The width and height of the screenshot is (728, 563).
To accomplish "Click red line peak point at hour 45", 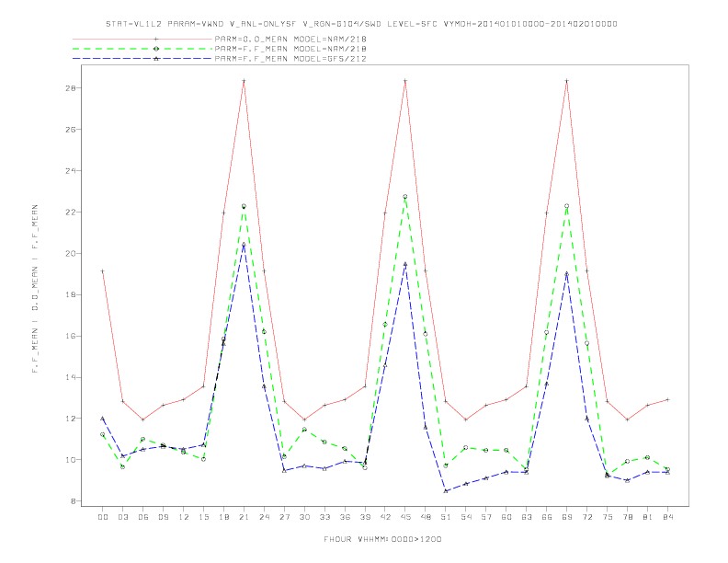I will [x=405, y=81].
